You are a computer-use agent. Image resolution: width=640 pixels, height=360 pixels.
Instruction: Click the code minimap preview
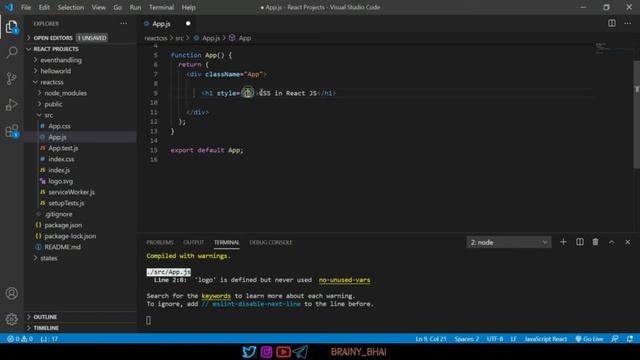tap(613, 48)
